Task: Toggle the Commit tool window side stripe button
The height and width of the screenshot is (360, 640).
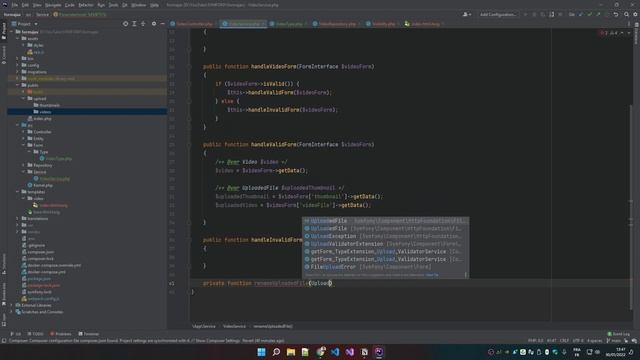Action: tap(4, 55)
